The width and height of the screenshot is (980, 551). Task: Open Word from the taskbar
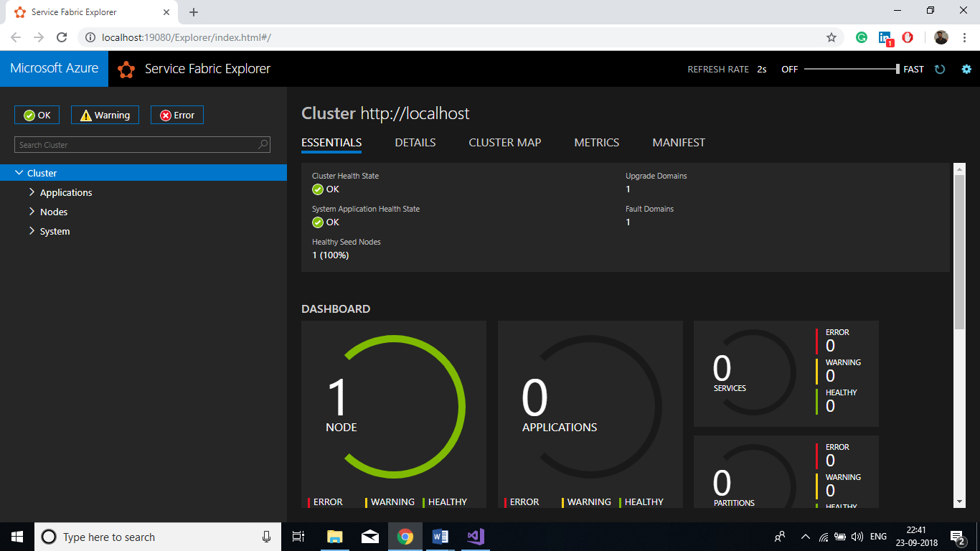(x=440, y=537)
